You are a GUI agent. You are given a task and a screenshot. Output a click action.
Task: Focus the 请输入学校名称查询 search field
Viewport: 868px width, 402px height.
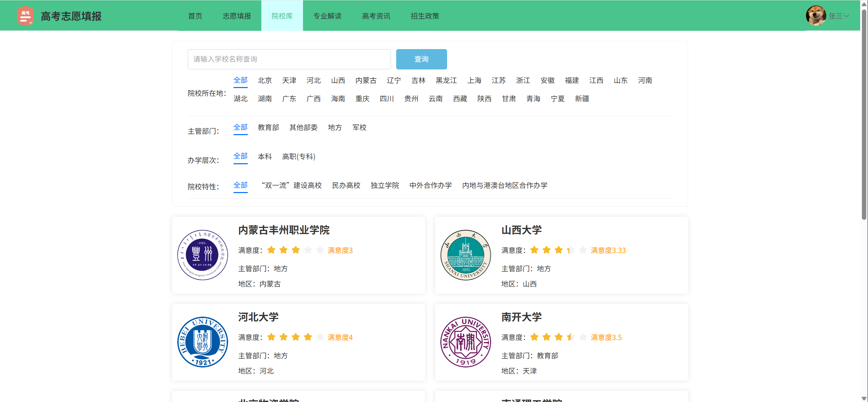(x=289, y=59)
